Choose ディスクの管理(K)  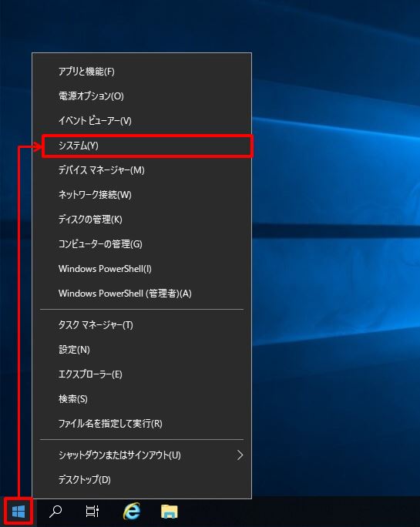[x=142, y=220]
